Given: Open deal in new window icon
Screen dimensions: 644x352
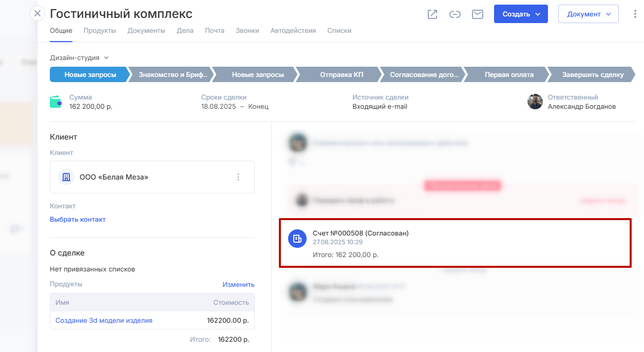Looking at the screenshot, I should point(432,14).
